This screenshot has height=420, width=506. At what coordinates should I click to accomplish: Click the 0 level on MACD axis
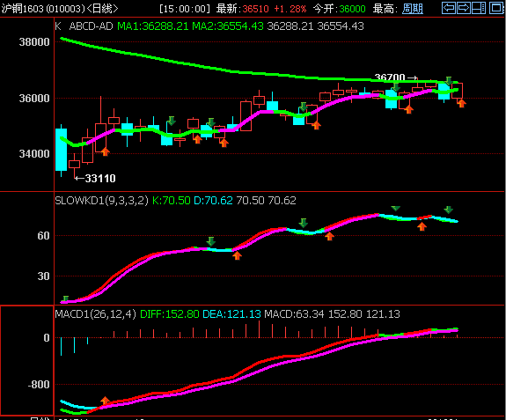point(47,338)
